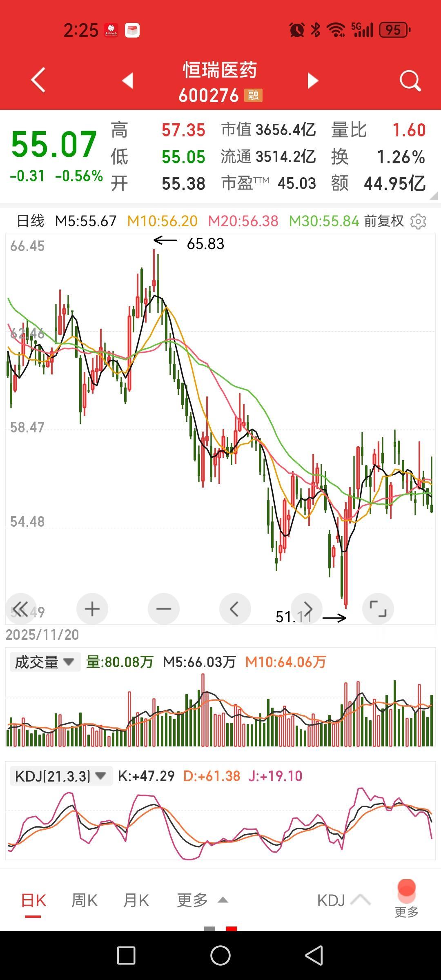Tap the red floating 更多 button

[407, 898]
